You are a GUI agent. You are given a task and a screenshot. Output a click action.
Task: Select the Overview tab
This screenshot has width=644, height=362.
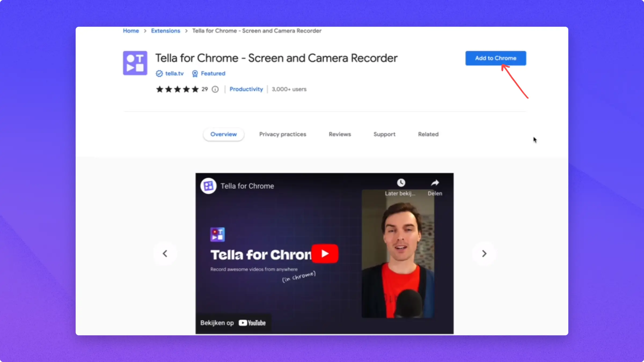pos(223,134)
